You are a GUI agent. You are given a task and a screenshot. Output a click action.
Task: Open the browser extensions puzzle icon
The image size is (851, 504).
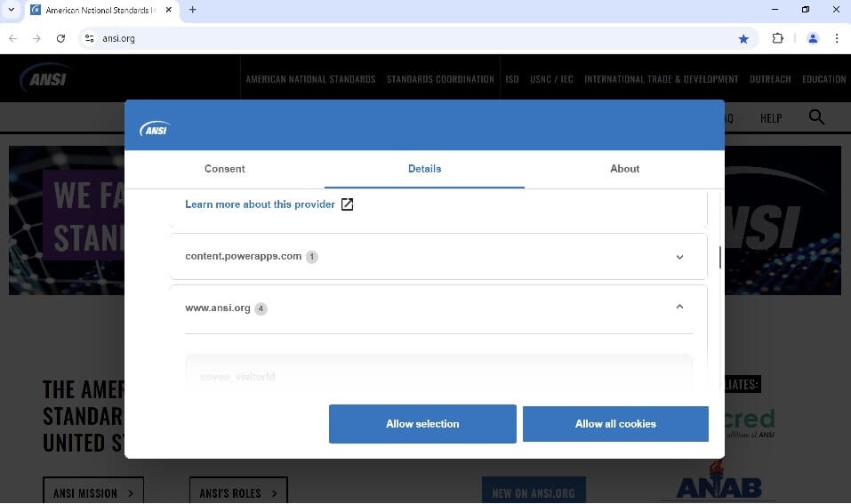pos(777,38)
